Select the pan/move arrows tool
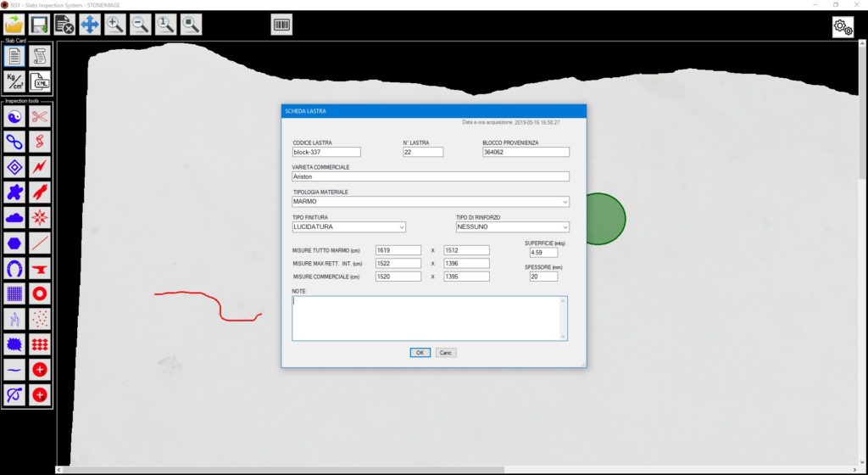Image resolution: width=868 pixels, height=475 pixels. 90,25
